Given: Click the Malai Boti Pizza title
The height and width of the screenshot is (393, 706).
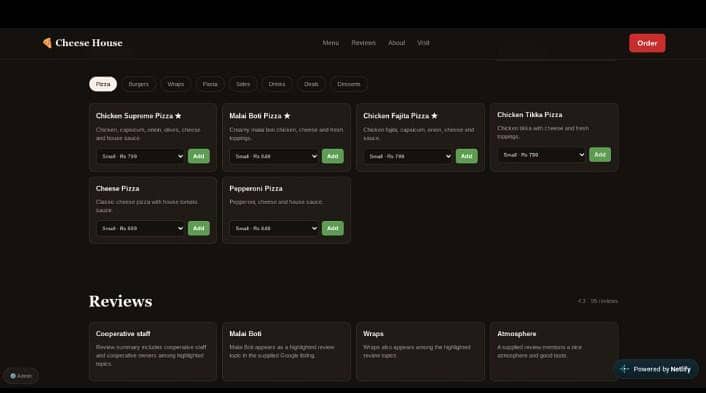Looking at the screenshot, I should [x=255, y=116].
